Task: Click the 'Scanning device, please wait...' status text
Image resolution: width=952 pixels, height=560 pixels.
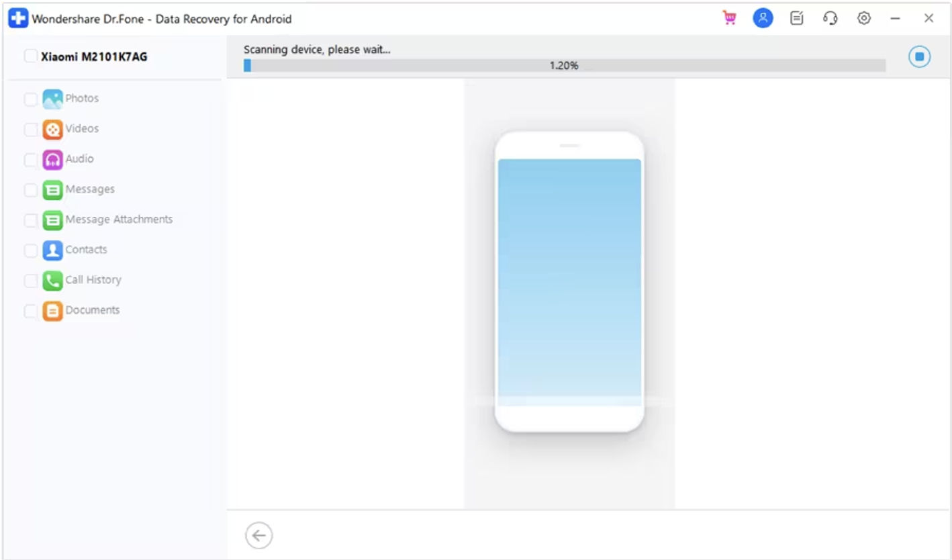Action: (x=317, y=50)
